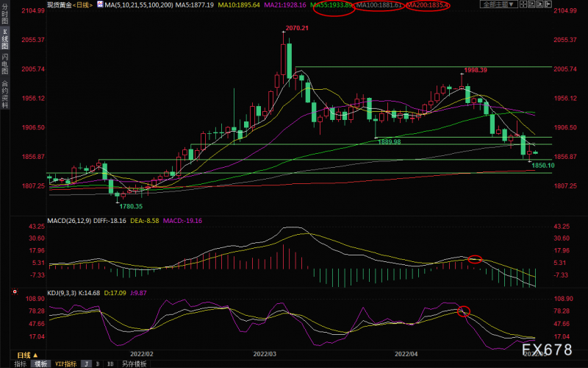Click the KDJ(9,3,3) indicator label
The height and width of the screenshot is (368, 588).
[x=62, y=292]
